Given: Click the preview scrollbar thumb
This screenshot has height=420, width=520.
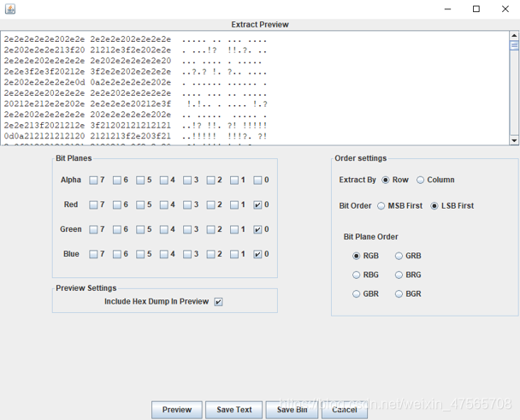Looking at the screenshot, I should (514, 45).
